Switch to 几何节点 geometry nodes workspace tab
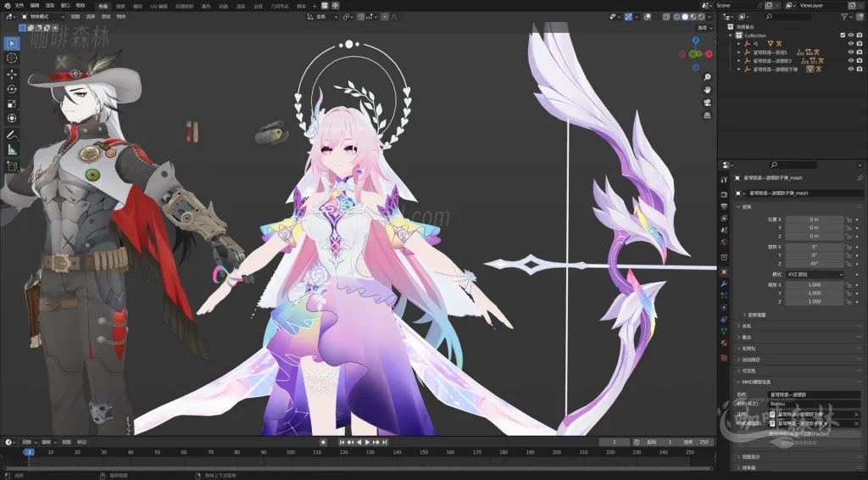Viewport: 868px width, 480px height. coord(280,6)
